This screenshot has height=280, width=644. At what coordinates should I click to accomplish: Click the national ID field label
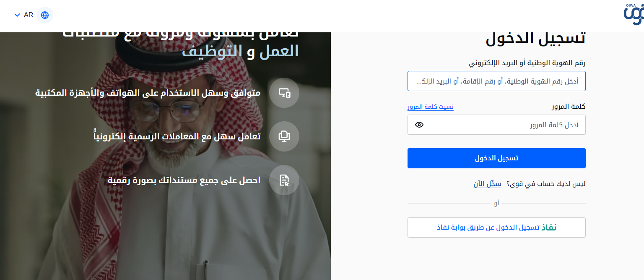coord(527,63)
